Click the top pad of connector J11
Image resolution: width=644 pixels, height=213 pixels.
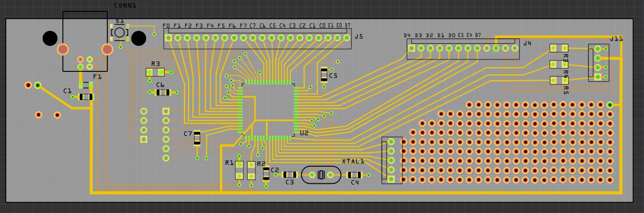tap(598, 48)
